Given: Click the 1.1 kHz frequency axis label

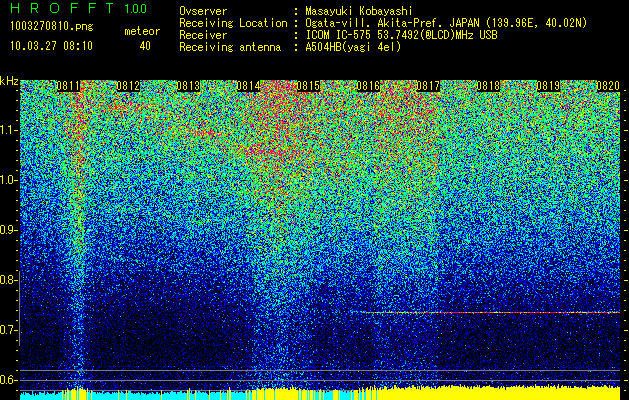Looking at the screenshot, I should (8, 130).
